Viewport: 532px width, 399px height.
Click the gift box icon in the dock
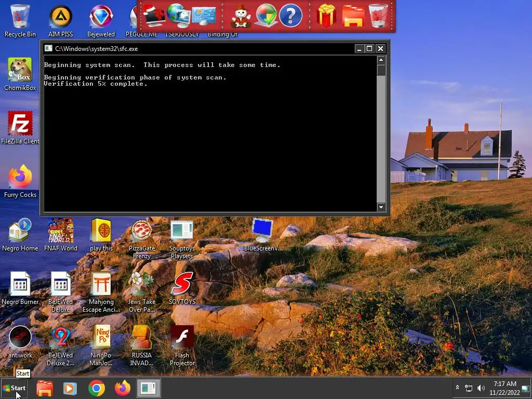click(326, 16)
